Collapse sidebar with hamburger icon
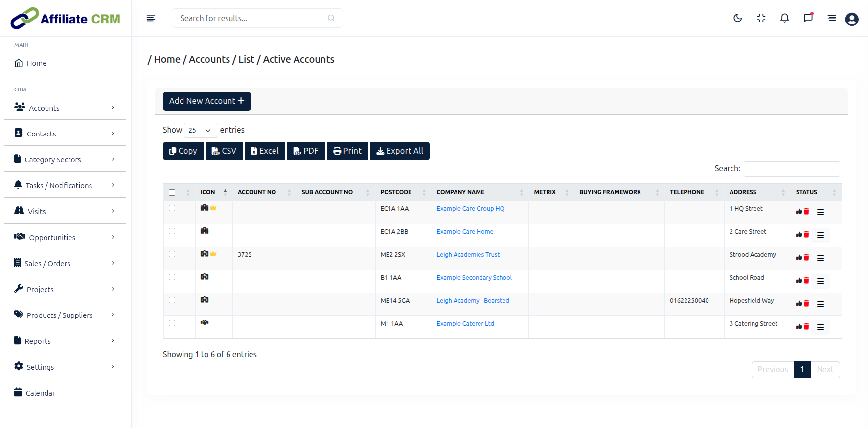The height and width of the screenshot is (428, 868). pyautogui.click(x=151, y=18)
